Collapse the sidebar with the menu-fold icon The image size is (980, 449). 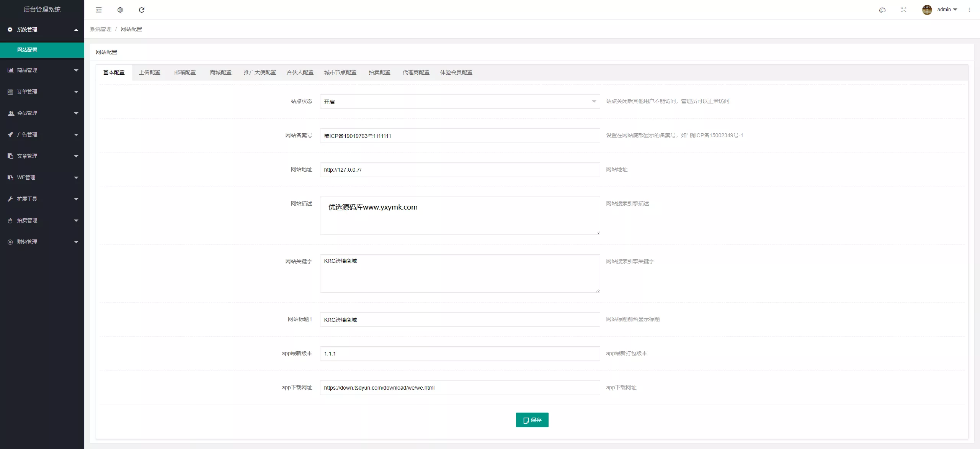99,10
